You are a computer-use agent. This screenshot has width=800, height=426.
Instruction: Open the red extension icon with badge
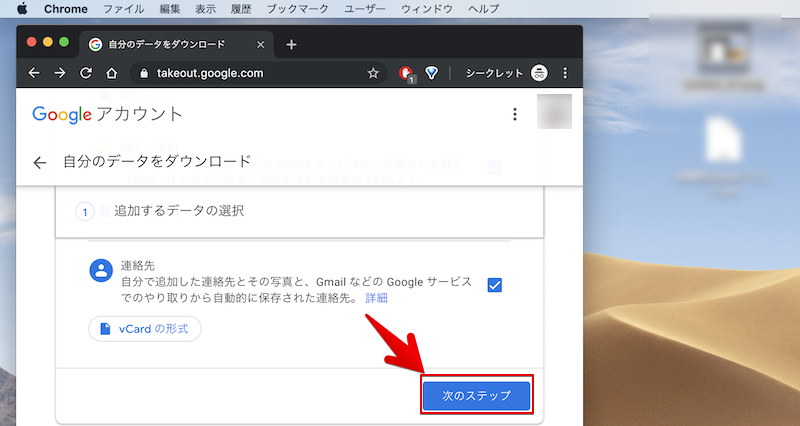(x=406, y=73)
